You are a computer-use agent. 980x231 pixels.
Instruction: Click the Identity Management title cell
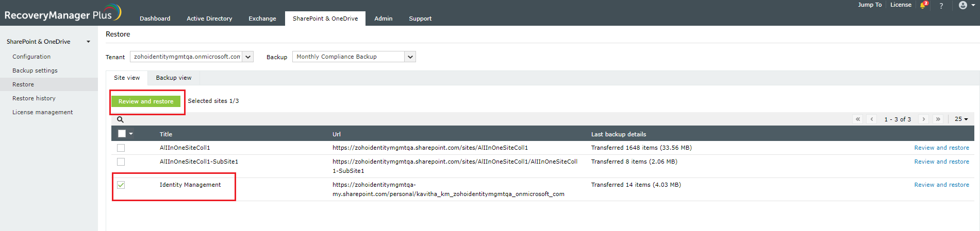[x=190, y=185]
